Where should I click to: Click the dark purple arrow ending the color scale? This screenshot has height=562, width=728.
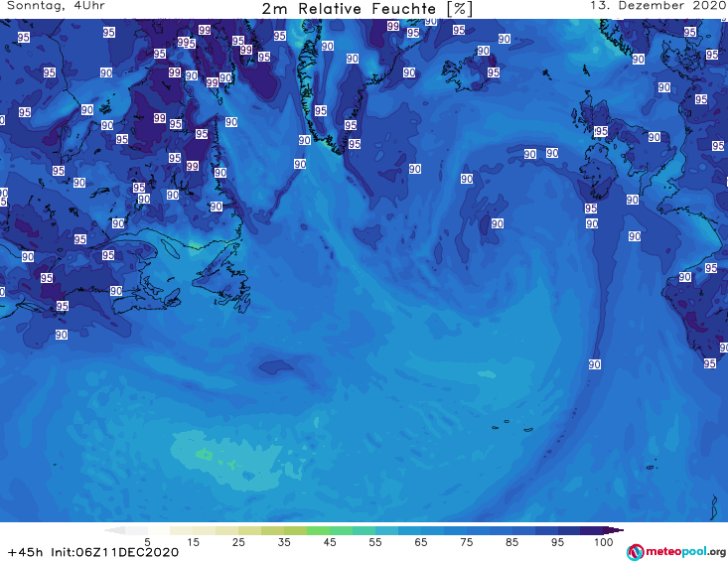(x=614, y=530)
